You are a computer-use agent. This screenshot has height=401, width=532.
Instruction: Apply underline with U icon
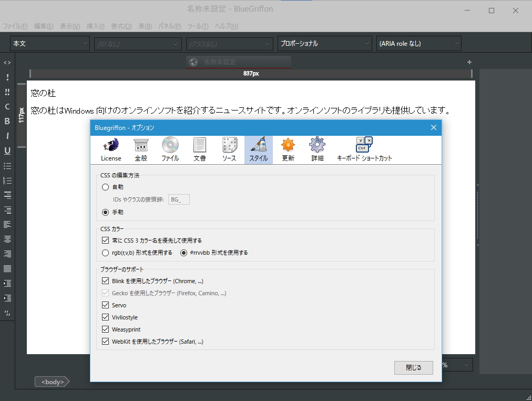point(7,151)
